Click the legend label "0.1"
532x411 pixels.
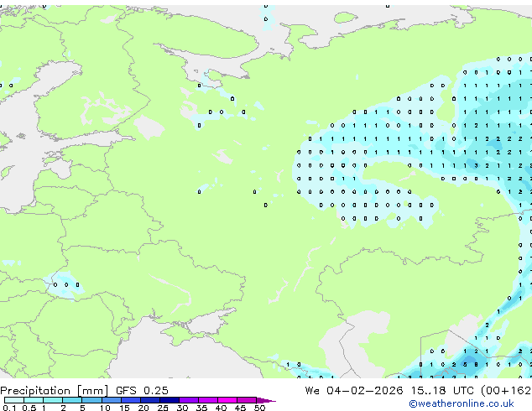pyautogui.click(x=9, y=408)
